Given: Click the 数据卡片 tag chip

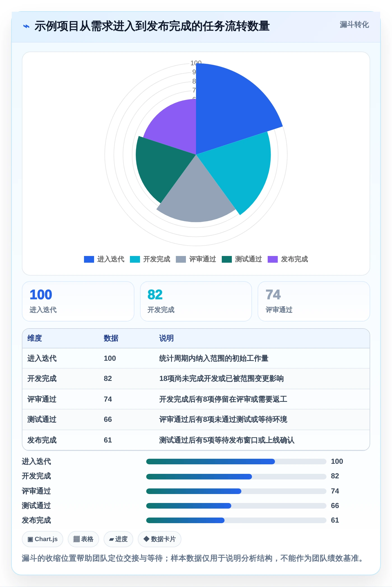Looking at the screenshot, I should (x=160, y=539).
